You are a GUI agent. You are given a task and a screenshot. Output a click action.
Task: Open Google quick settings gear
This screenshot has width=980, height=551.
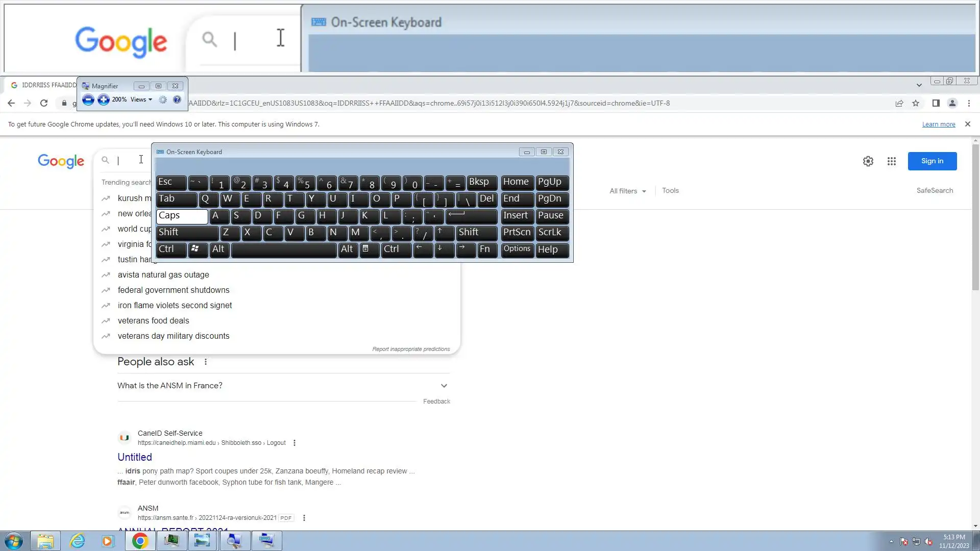(868, 161)
